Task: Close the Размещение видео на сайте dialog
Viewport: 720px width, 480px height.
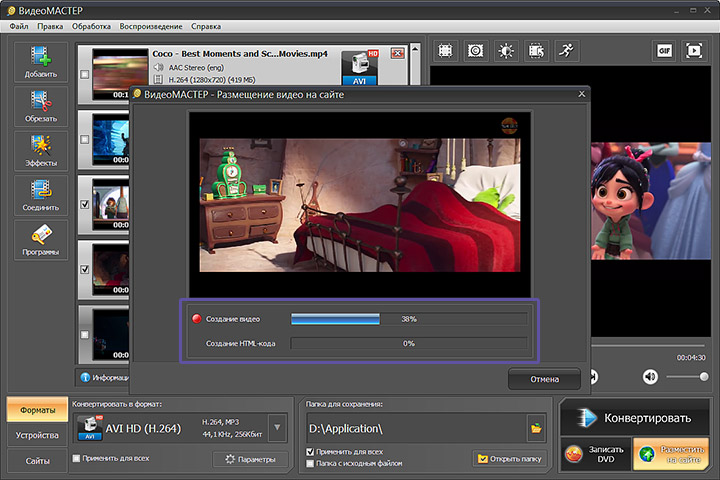Action: 581,94
